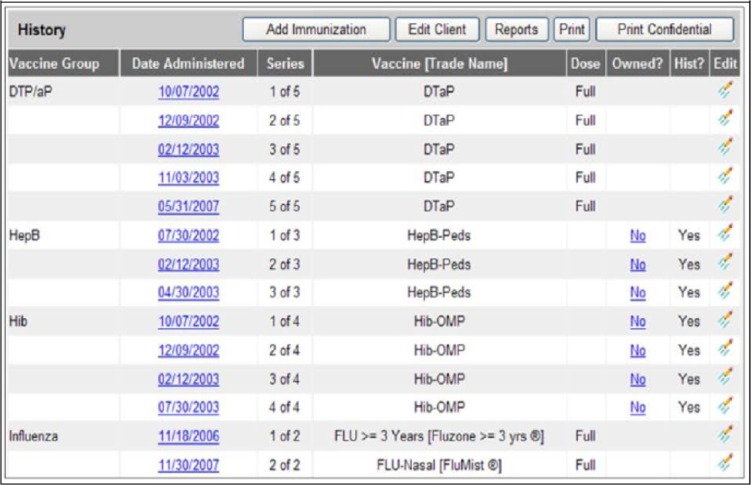Click Owned 'No' link for HepB 07/30/2002
This screenshot has width=751, height=485.
coord(637,236)
